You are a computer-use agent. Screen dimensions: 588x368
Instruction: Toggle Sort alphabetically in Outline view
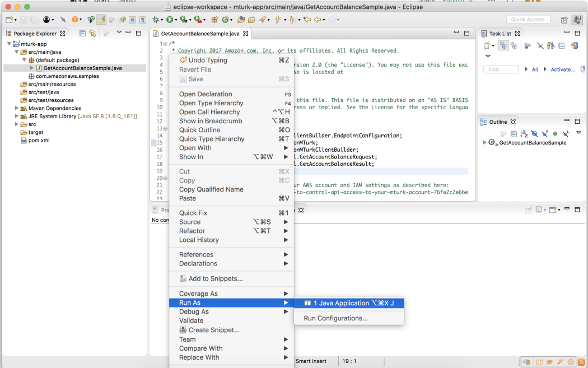click(524, 133)
